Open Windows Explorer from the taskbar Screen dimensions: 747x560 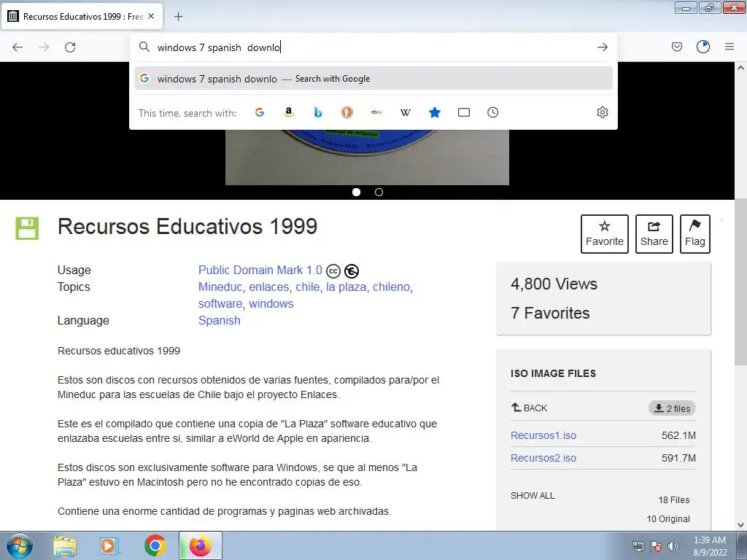[65, 545]
